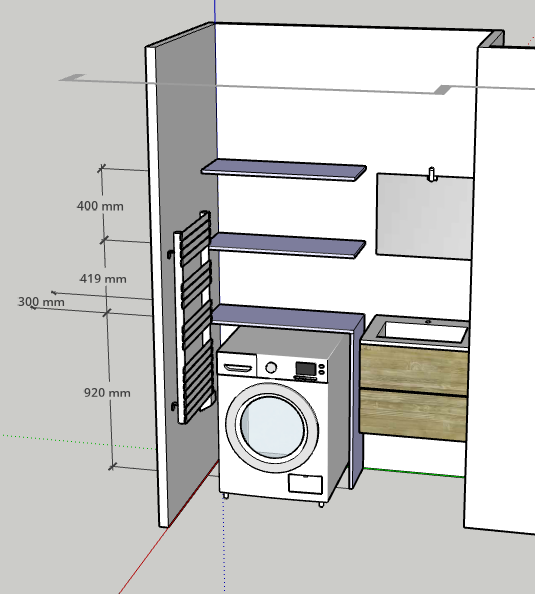Select the lower wooden vanity drawer
535x594 pixels.
(x=413, y=415)
